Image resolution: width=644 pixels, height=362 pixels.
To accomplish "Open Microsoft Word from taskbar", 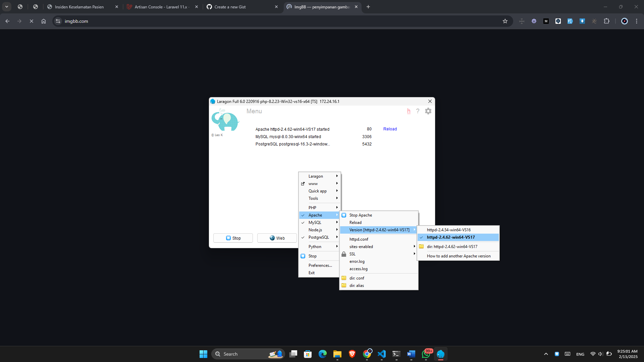I will pyautogui.click(x=411, y=354).
